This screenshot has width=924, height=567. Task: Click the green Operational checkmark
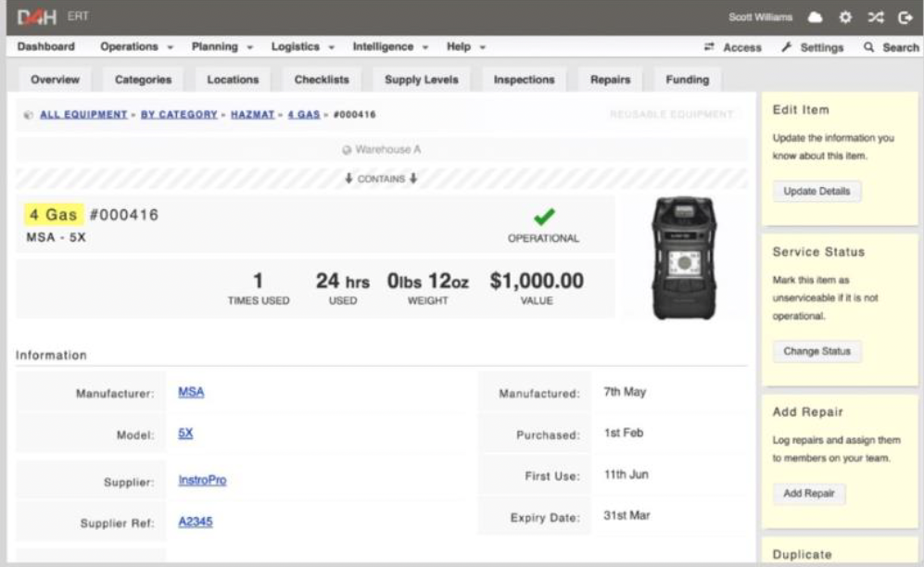(x=544, y=217)
